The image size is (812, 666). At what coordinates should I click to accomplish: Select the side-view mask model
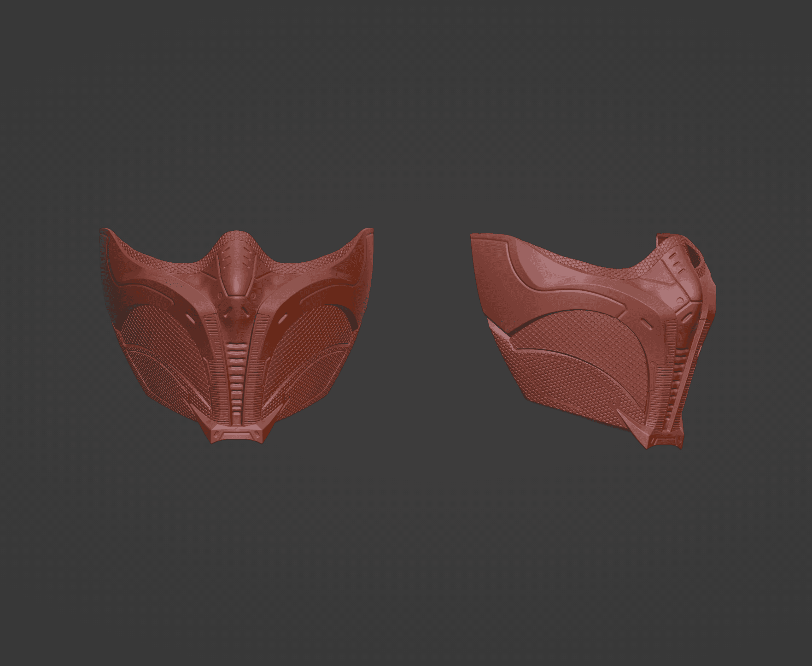tap(594, 341)
